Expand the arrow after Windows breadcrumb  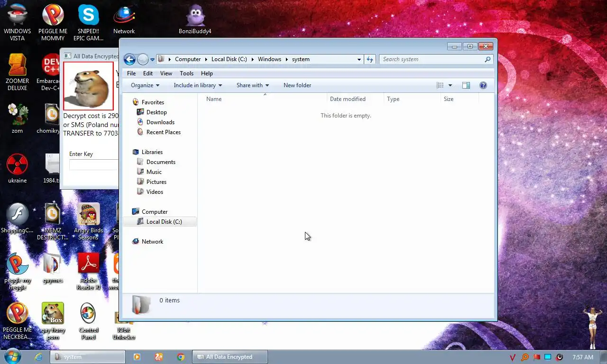tap(287, 59)
